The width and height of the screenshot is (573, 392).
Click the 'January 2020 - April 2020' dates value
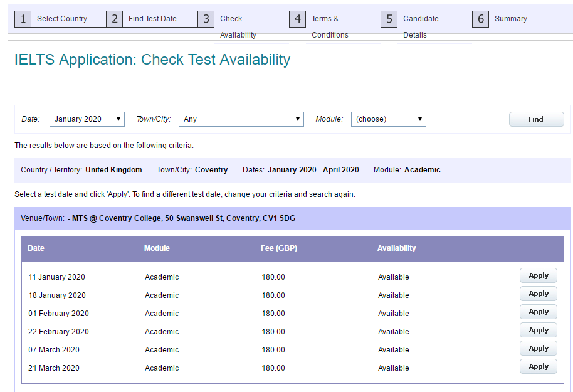(x=313, y=170)
